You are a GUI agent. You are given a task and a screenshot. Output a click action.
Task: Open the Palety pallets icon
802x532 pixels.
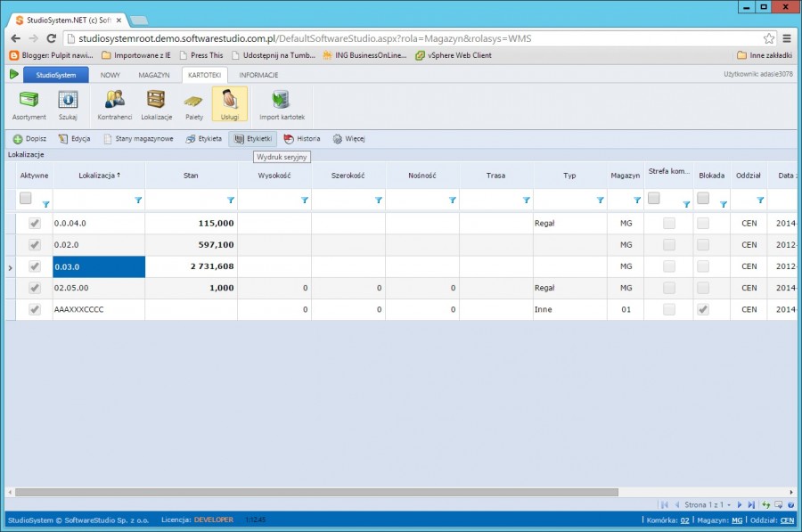(x=194, y=105)
